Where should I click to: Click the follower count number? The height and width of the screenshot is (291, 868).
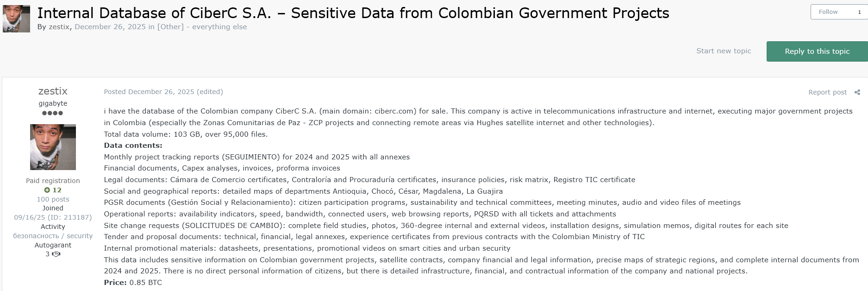tap(859, 12)
